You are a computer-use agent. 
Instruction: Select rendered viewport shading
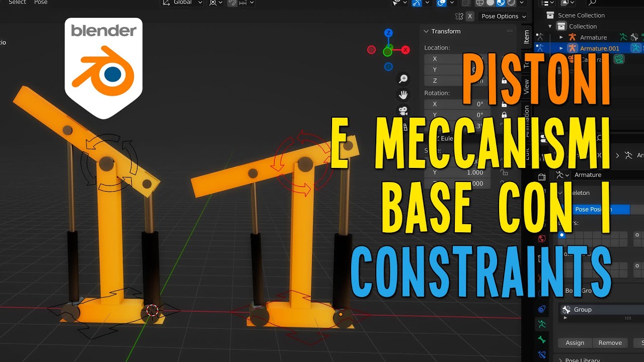pyautogui.click(x=511, y=3)
